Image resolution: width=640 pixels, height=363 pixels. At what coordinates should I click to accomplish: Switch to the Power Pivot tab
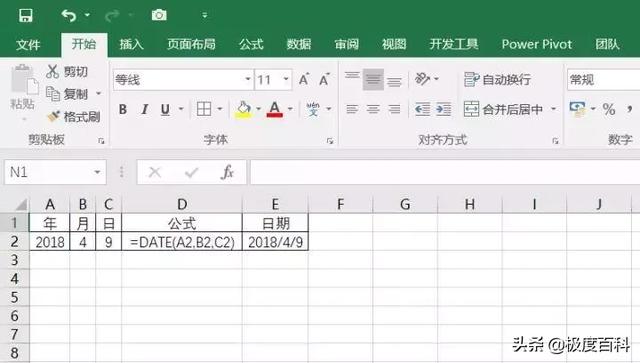click(x=536, y=44)
